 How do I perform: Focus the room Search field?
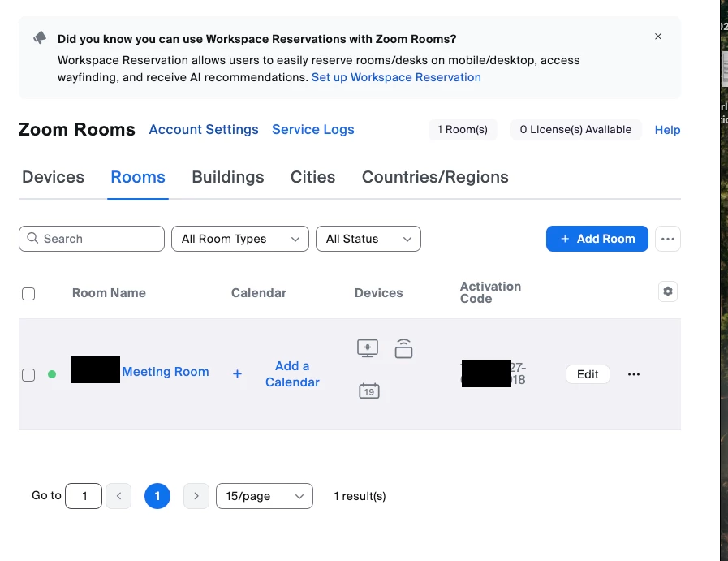click(92, 239)
